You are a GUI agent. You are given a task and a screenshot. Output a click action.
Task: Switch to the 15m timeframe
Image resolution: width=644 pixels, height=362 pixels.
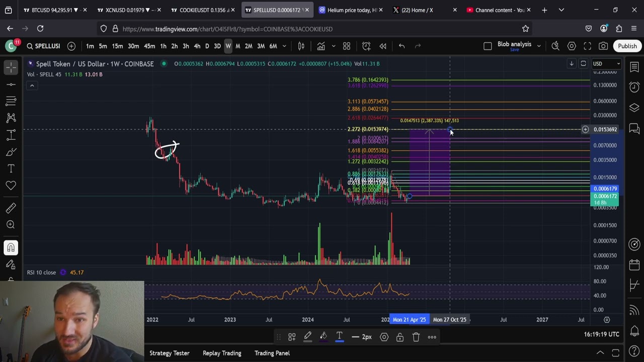(x=117, y=46)
